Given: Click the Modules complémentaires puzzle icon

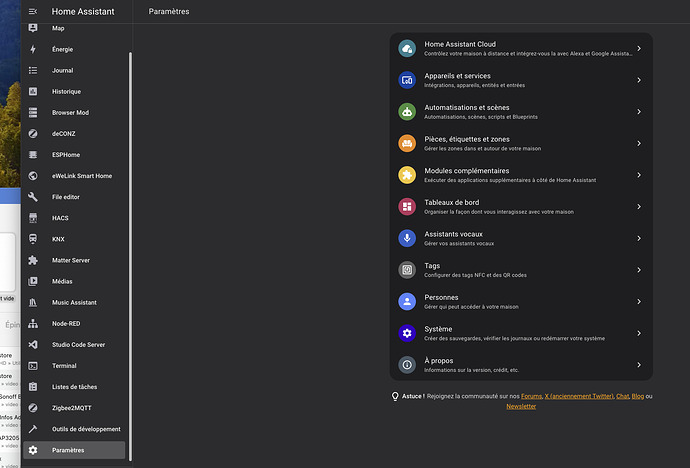Looking at the screenshot, I should pos(407,175).
